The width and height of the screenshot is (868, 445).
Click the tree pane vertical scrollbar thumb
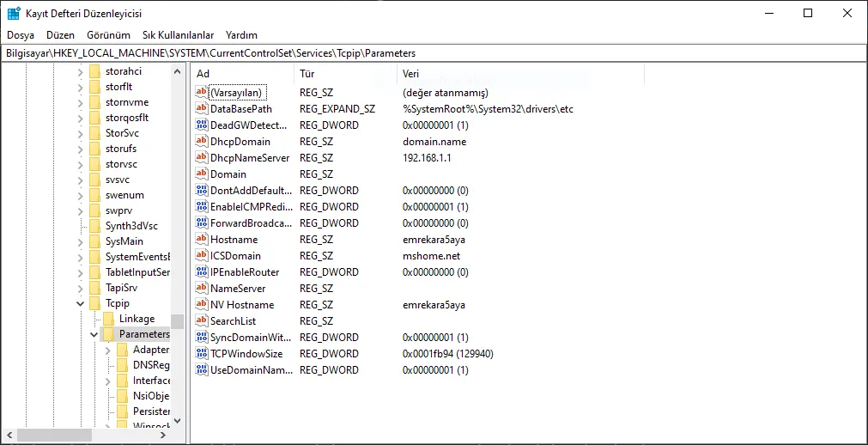pyautogui.click(x=177, y=321)
